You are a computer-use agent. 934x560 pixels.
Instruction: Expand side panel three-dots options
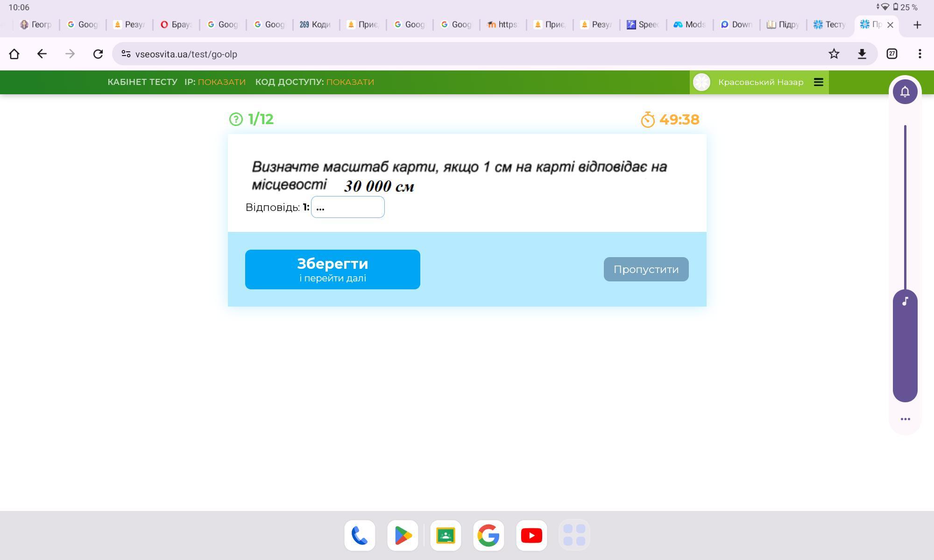click(905, 419)
